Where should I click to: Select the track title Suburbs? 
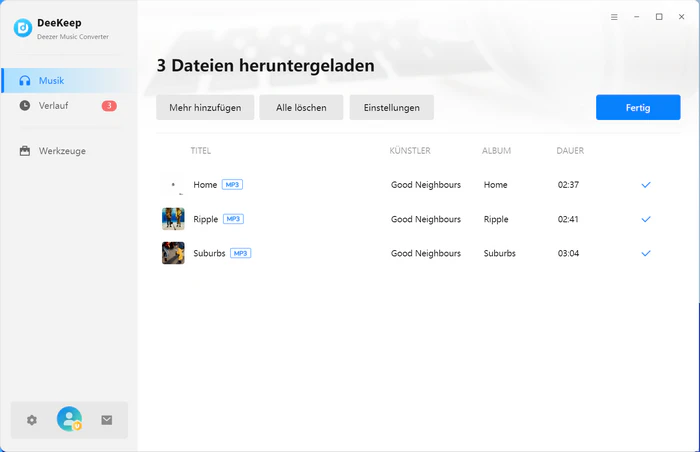(x=209, y=253)
